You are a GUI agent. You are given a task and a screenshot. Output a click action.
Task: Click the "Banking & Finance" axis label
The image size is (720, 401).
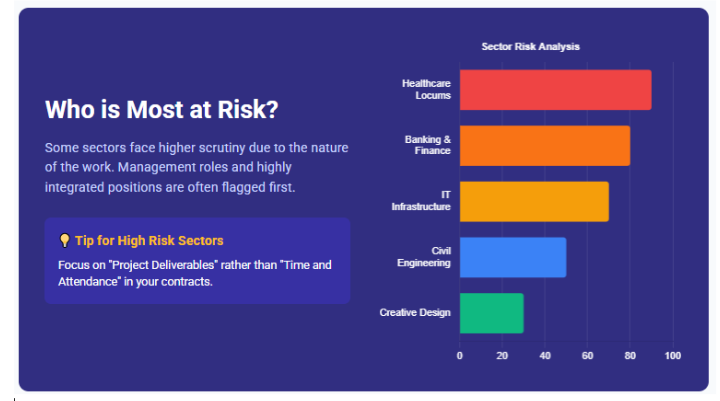(x=428, y=145)
